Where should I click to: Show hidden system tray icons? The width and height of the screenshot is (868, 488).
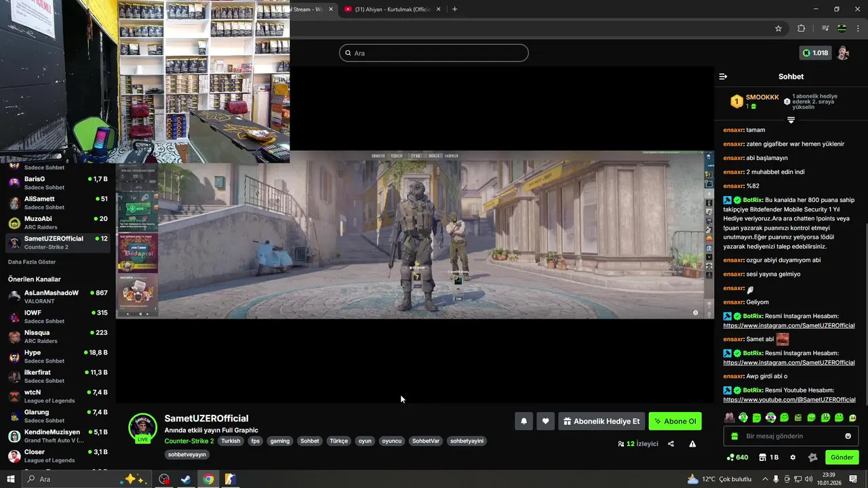(x=765, y=479)
